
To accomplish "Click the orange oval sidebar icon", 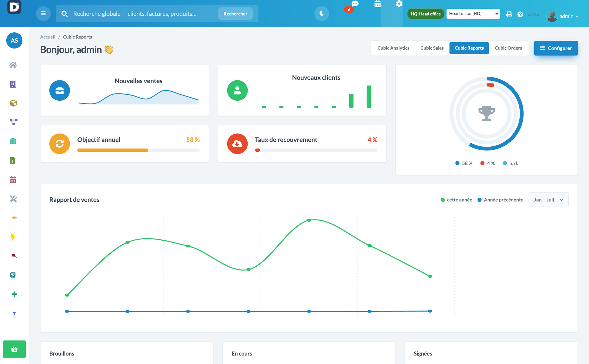I will tap(14, 218).
